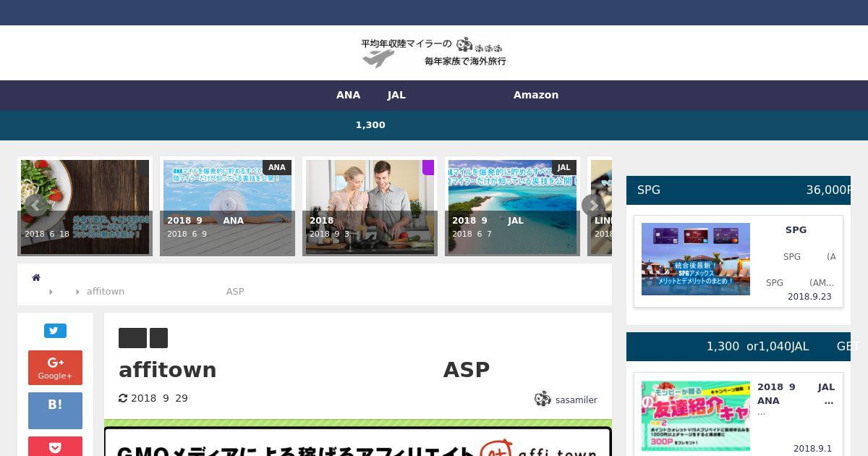Open author sasamiler profile link
The image size is (868, 456).
576,400
